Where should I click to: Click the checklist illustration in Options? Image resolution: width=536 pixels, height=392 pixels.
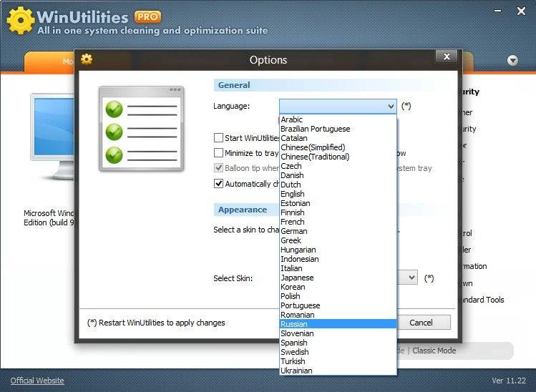tap(141, 129)
